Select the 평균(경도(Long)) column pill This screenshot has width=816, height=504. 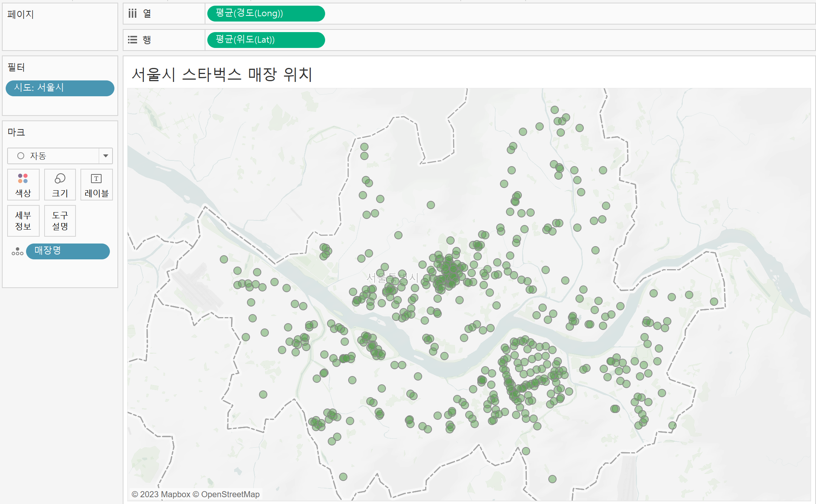click(x=266, y=14)
